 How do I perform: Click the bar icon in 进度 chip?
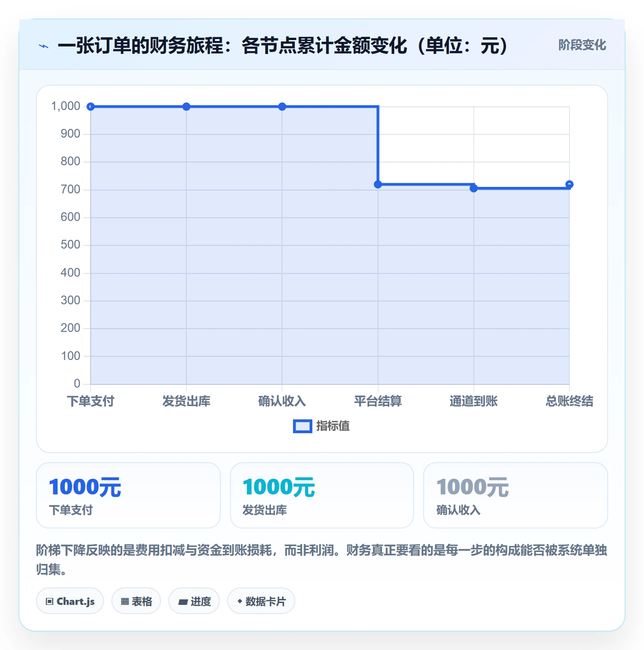(x=183, y=602)
